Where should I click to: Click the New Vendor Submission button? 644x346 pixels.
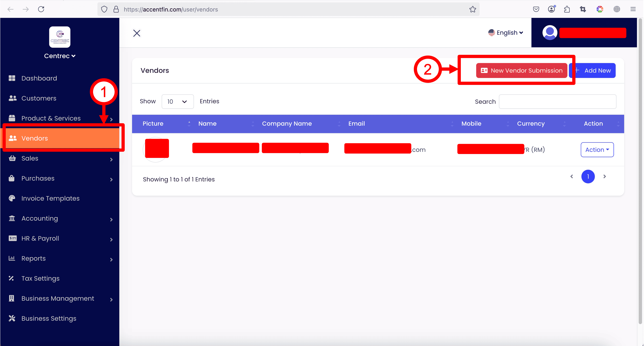pos(522,71)
